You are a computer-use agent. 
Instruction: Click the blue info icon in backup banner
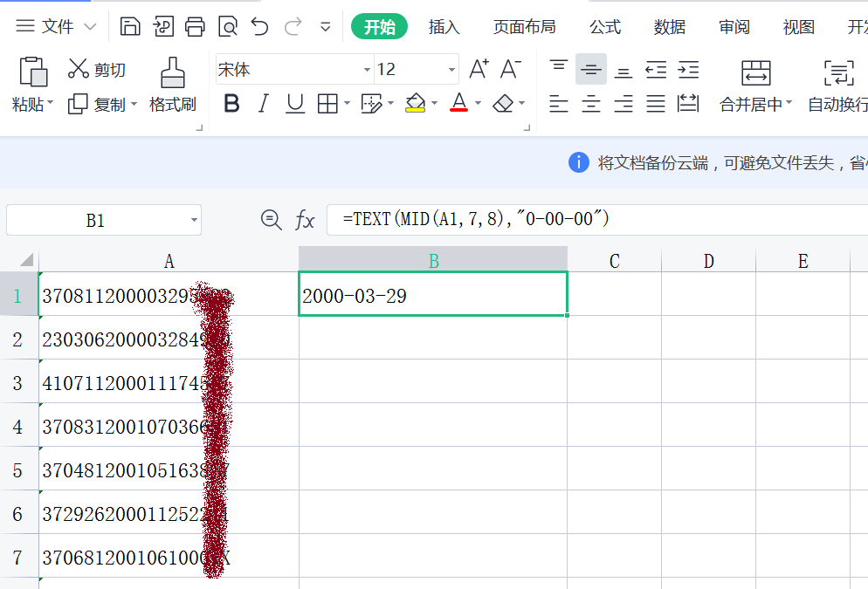tap(578, 162)
